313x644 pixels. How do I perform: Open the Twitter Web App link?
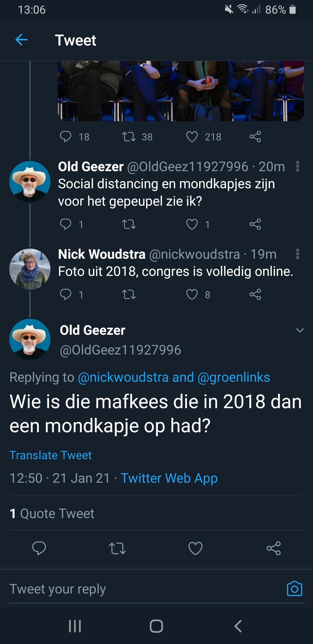click(169, 478)
